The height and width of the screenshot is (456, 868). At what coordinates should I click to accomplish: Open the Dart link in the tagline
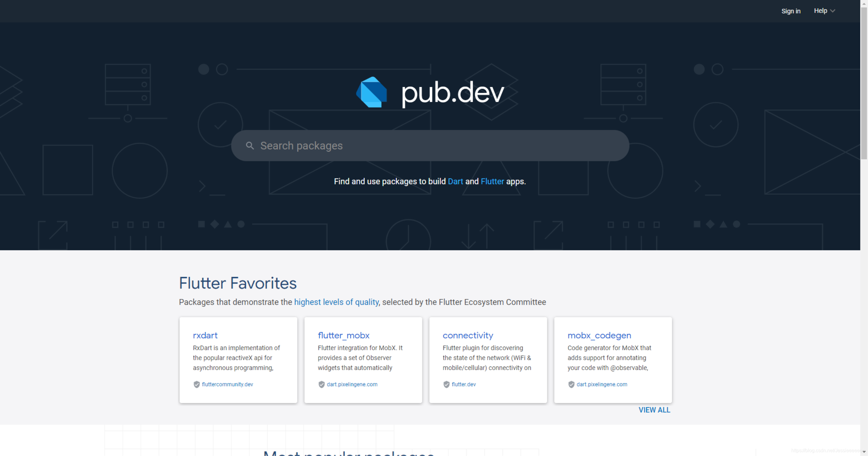(455, 181)
